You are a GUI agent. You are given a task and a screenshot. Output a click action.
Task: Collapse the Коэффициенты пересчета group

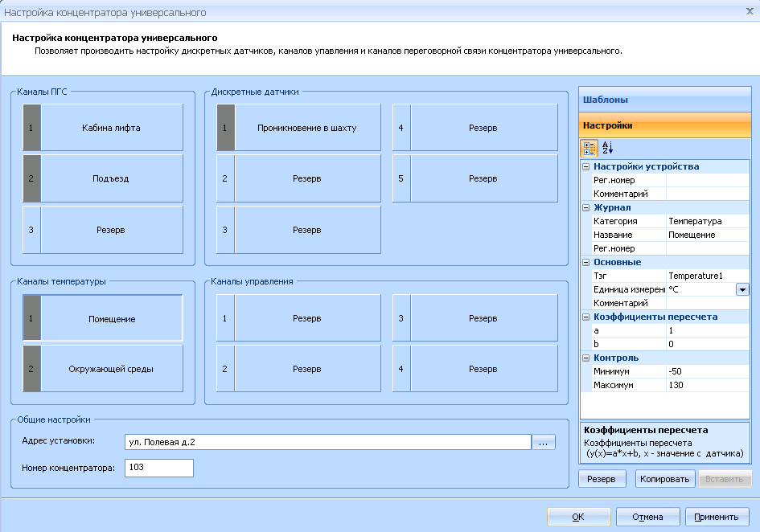tap(585, 317)
